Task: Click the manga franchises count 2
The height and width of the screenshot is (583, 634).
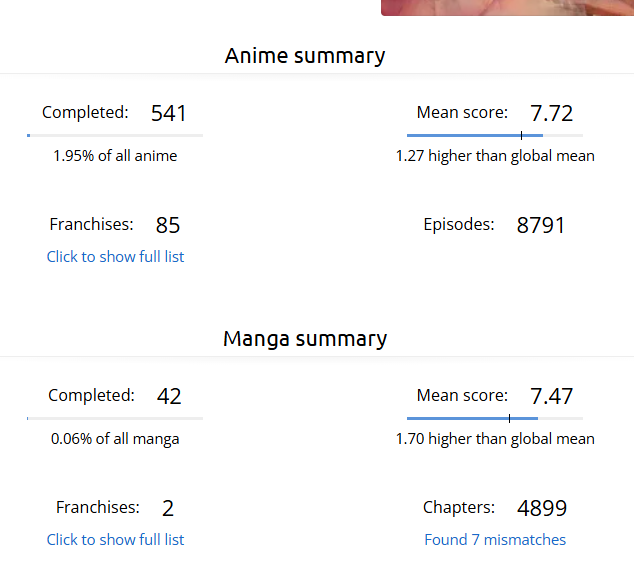Action: pos(168,509)
